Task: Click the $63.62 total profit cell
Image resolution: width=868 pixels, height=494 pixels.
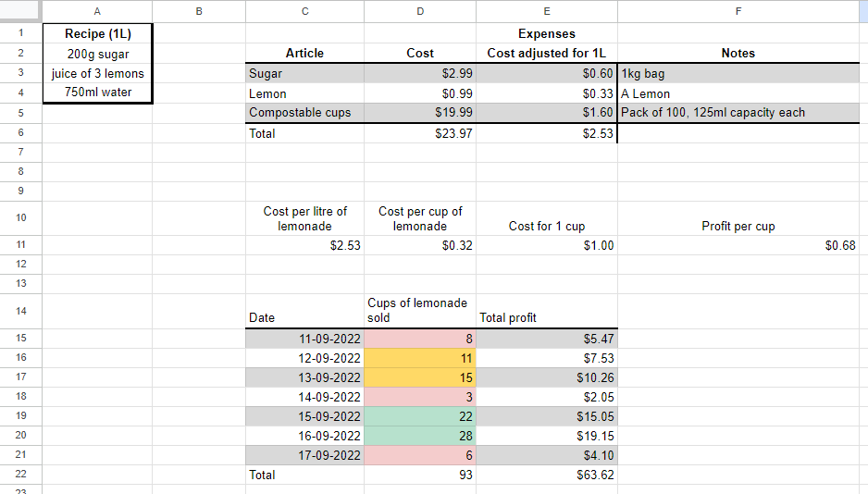Action: [x=546, y=475]
